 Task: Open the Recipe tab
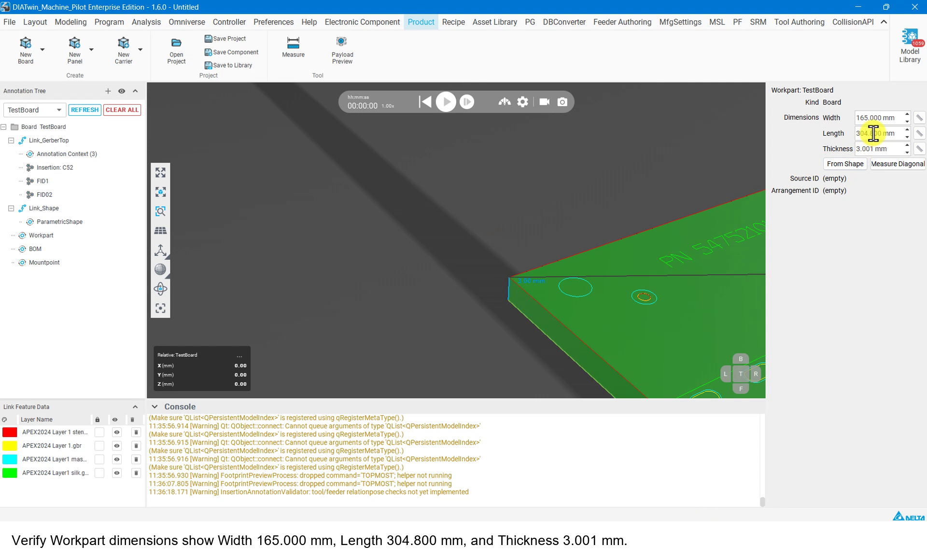tap(453, 22)
